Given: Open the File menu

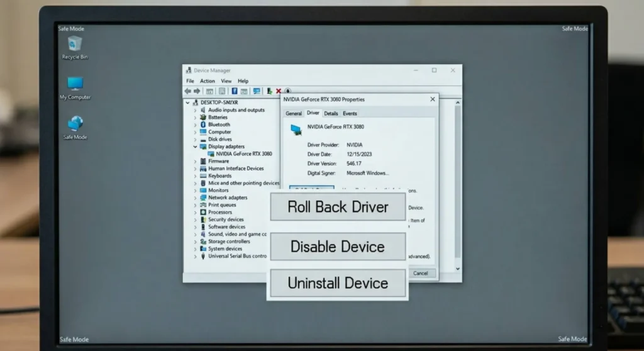Looking at the screenshot, I should 190,81.
